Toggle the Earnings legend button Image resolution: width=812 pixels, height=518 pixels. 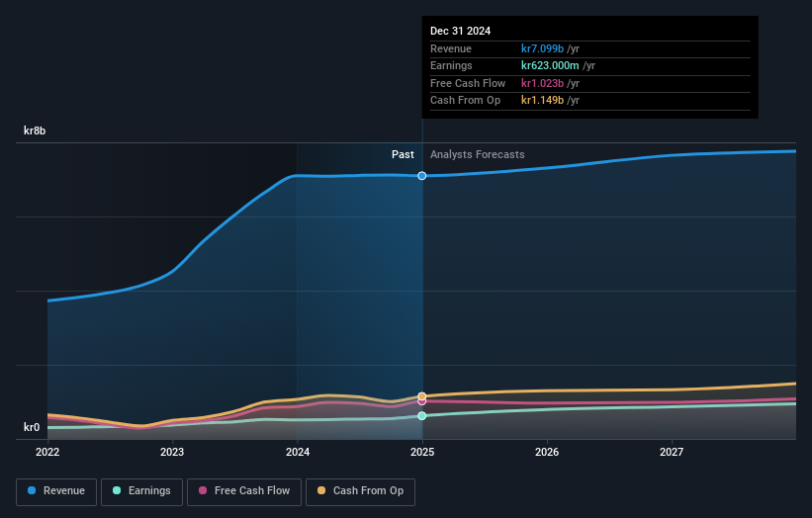coord(141,491)
